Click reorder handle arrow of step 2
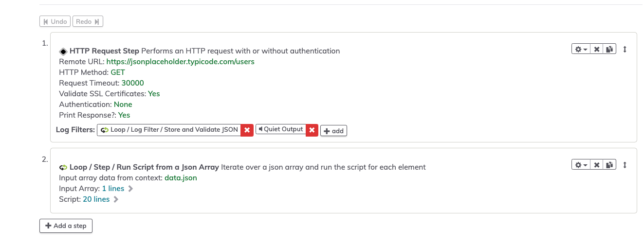Viewport: 644px width, 245px height. 625,165
